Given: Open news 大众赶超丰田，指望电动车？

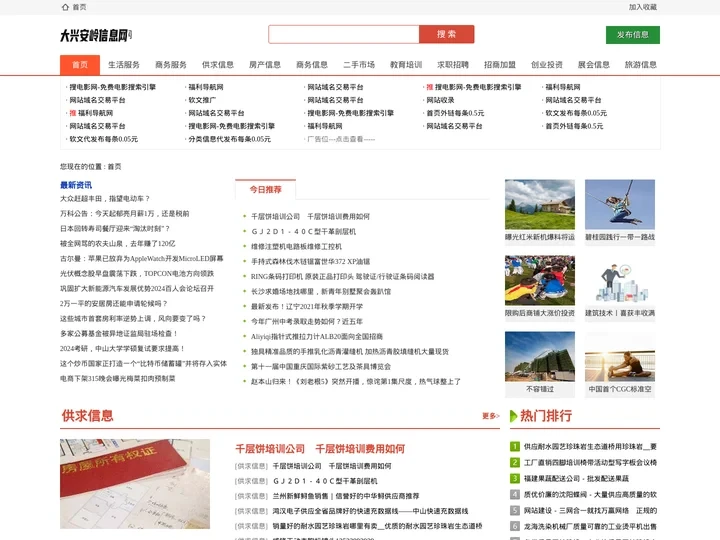Looking at the screenshot, I should point(105,199).
